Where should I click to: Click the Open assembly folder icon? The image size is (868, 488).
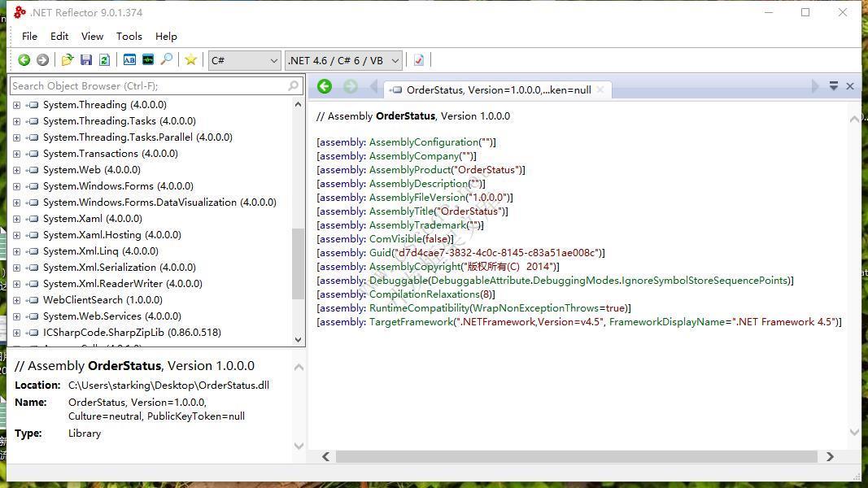click(68, 60)
